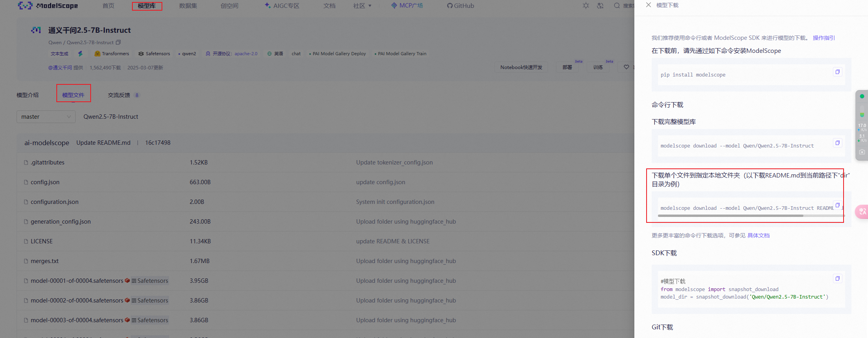Open the master branch dropdown

point(46,117)
